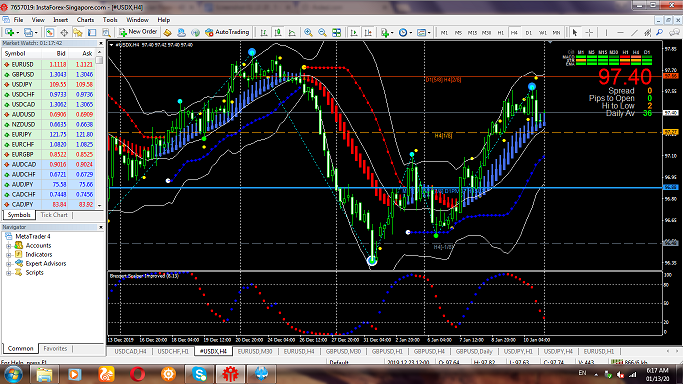Open the Tools menu

tap(110, 20)
